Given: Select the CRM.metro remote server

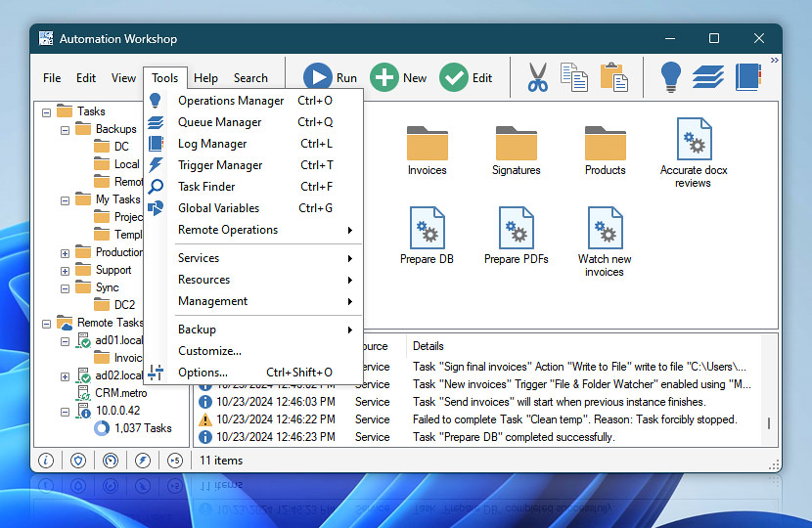Looking at the screenshot, I should tap(112, 393).
